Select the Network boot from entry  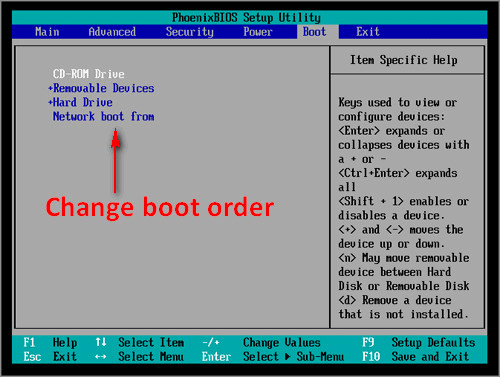tap(103, 117)
